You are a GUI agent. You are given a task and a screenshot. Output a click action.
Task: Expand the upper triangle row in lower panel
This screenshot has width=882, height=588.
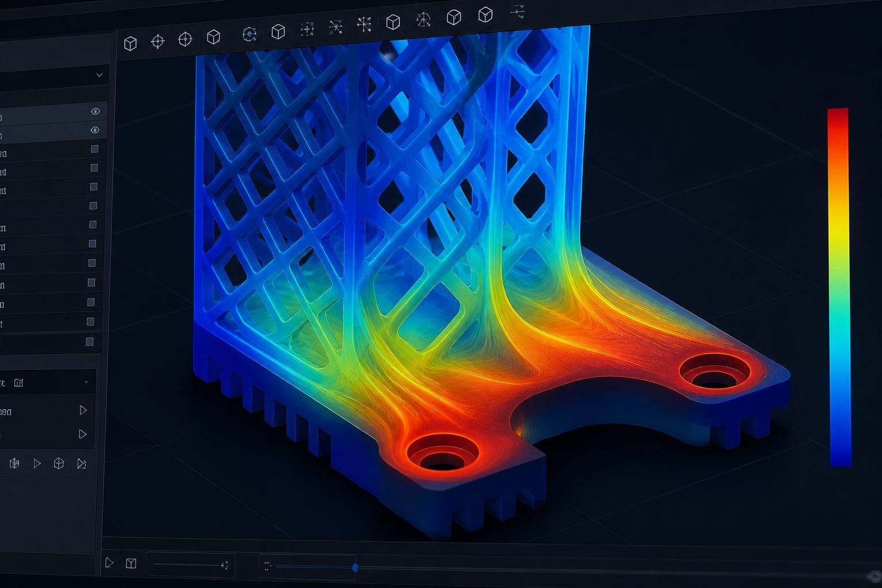(83, 410)
